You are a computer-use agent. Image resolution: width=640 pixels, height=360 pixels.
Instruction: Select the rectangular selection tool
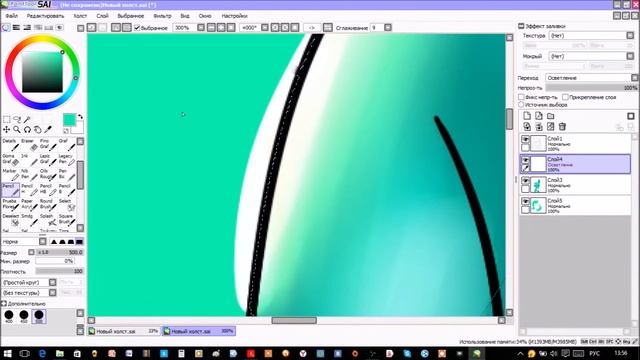pyautogui.click(x=7, y=120)
